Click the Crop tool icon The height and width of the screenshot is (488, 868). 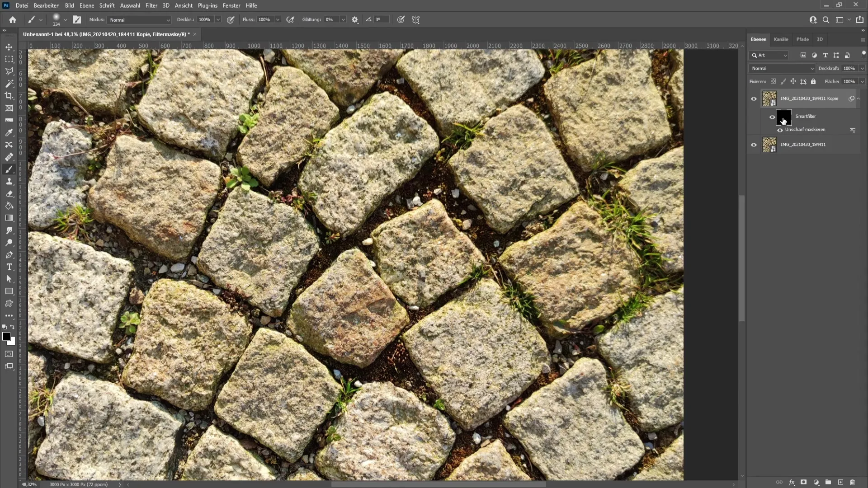coord(9,95)
